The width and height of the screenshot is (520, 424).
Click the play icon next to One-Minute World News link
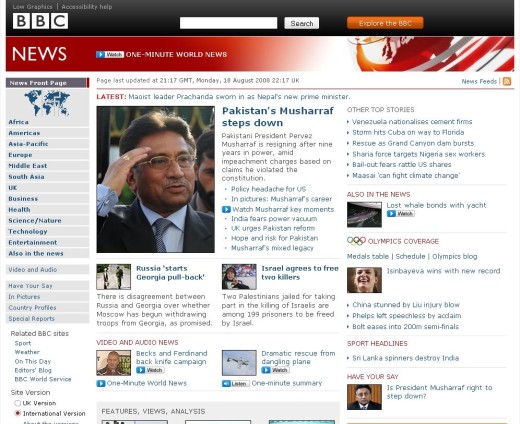(101, 383)
